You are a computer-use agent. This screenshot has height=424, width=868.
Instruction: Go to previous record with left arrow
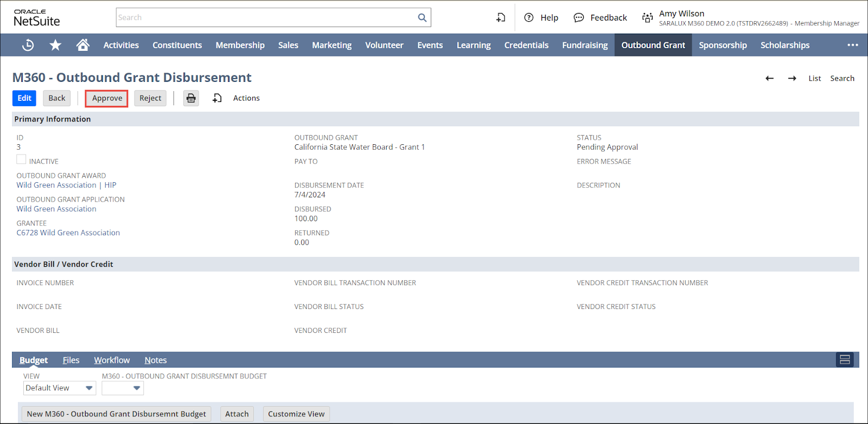[769, 79]
